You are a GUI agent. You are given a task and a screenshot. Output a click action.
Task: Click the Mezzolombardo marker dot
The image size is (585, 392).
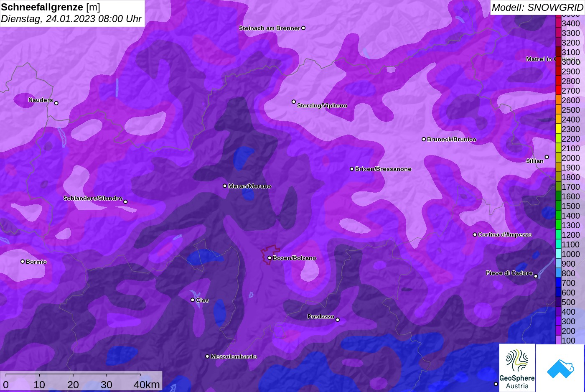coord(207,356)
